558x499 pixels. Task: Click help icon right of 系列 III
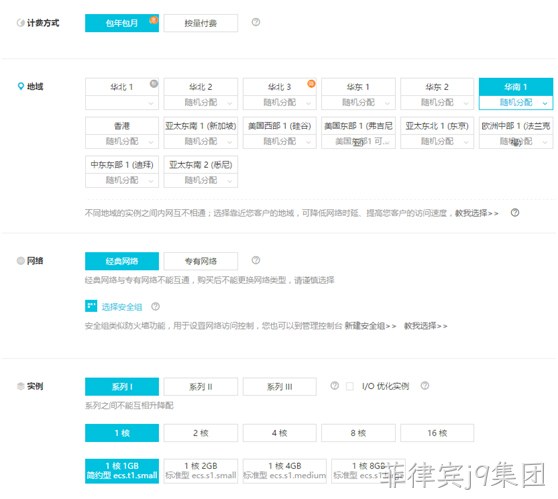click(x=334, y=385)
